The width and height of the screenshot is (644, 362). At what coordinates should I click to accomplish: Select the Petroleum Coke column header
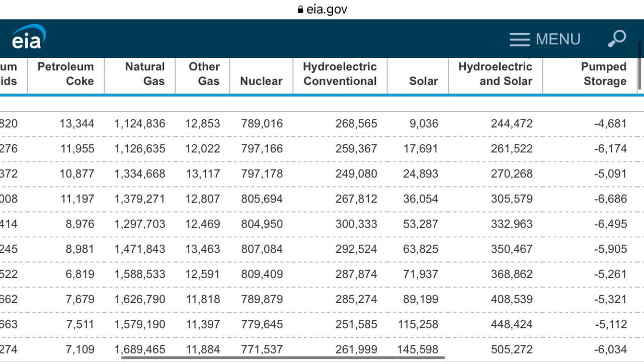click(65, 74)
